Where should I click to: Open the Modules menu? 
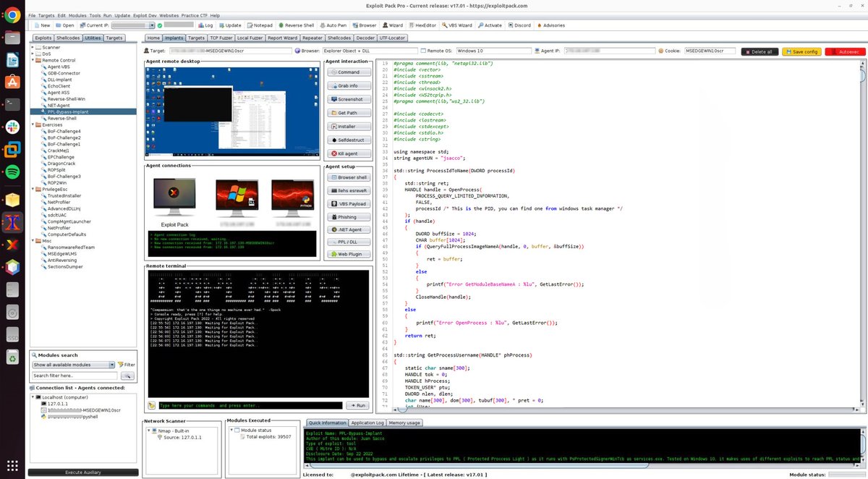point(77,15)
